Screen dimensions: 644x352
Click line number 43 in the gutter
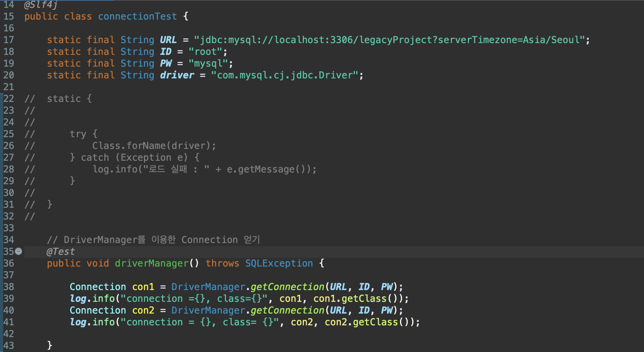click(9, 346)
